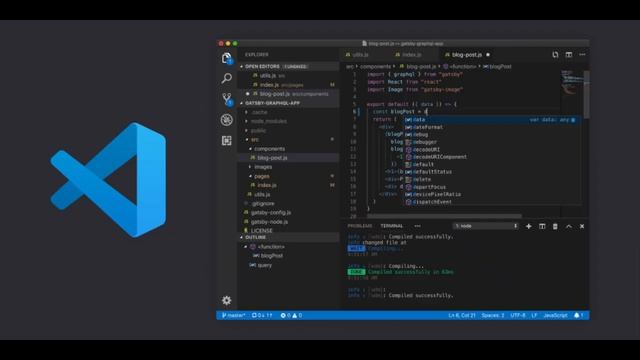Click the editor horizontal scrollbar

coord(444,216)
